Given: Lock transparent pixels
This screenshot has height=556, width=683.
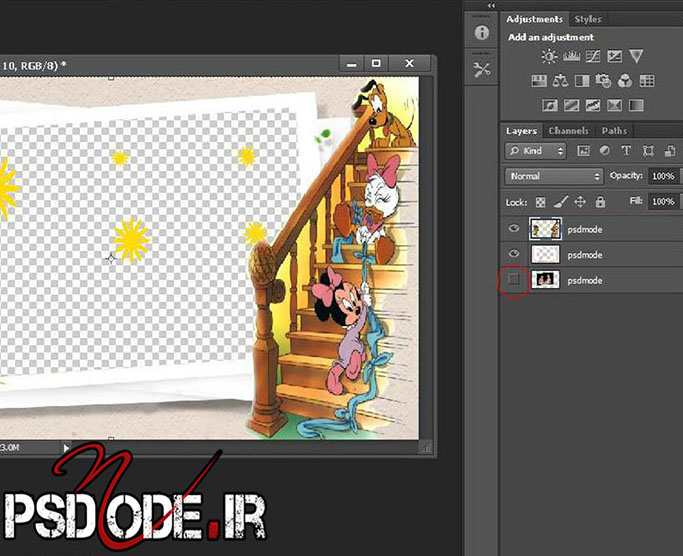Looking at the screenshot, I should [540, 202].
